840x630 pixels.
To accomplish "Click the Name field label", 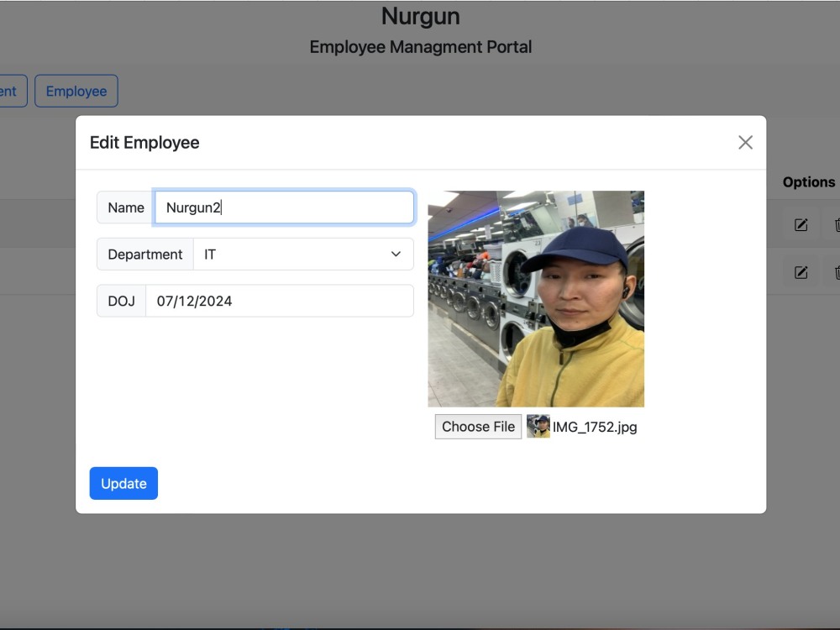I will 126,207.
